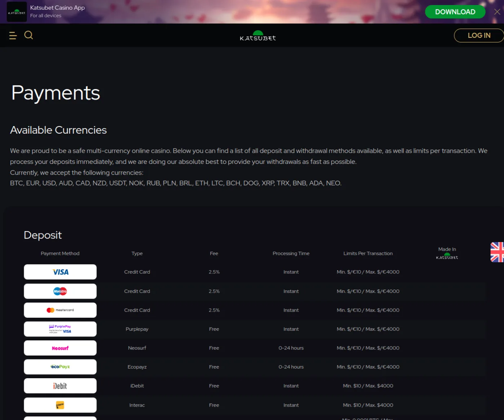Click the Limits Per Transaction column header
This screenshot has height=420, width=504.
pyautogui.click(x=368, y=254)
